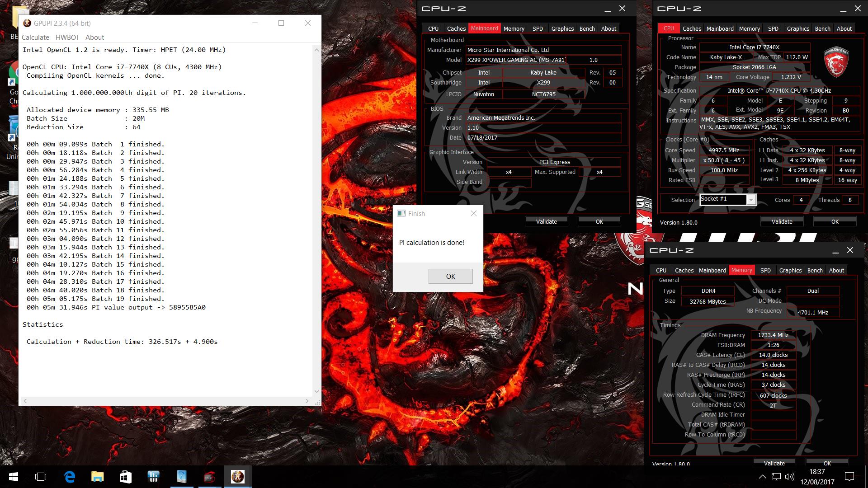
Task: Click the Finish dialog title icon
Action: tap(401, 213)
